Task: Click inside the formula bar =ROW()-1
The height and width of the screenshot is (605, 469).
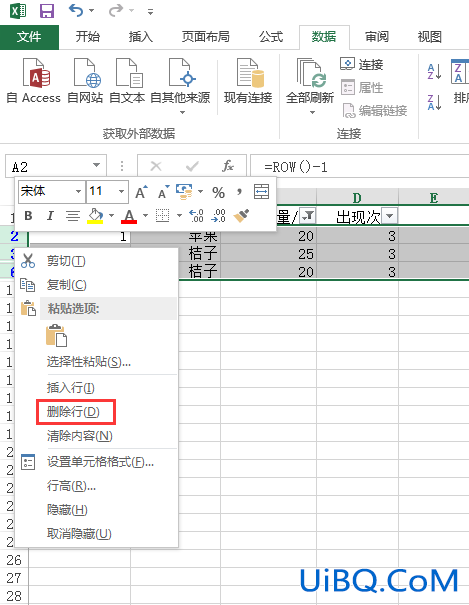Action: click(359, 167)
